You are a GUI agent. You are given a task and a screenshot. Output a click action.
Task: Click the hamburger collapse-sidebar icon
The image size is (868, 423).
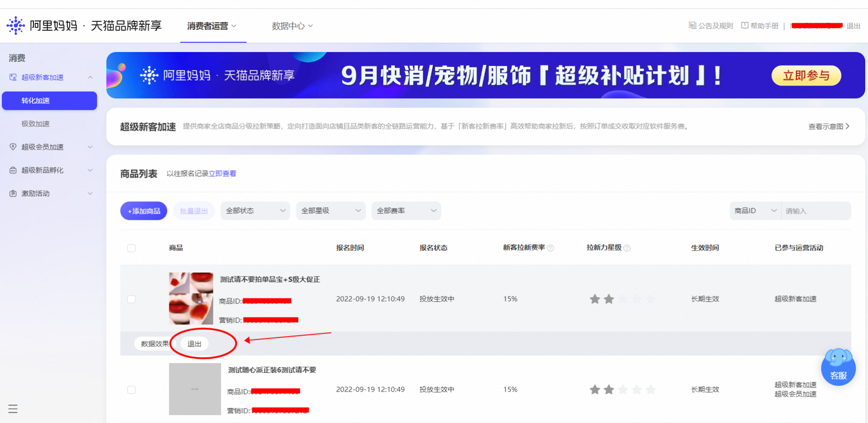(13, 409)
